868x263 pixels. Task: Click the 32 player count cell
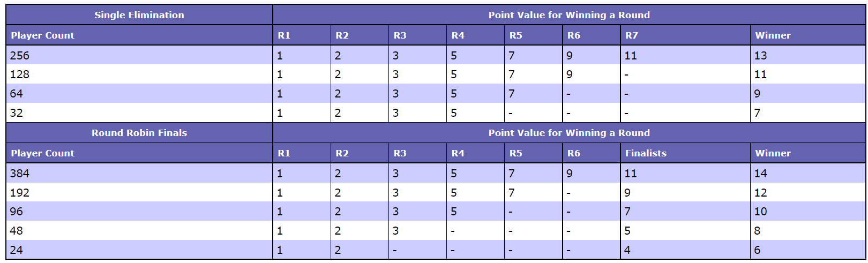pos(17,113)
